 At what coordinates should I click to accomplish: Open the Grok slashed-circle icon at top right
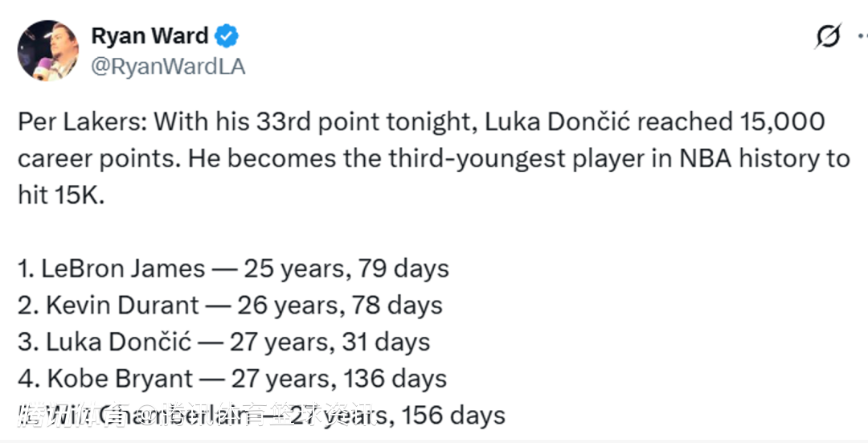(828, 36)
